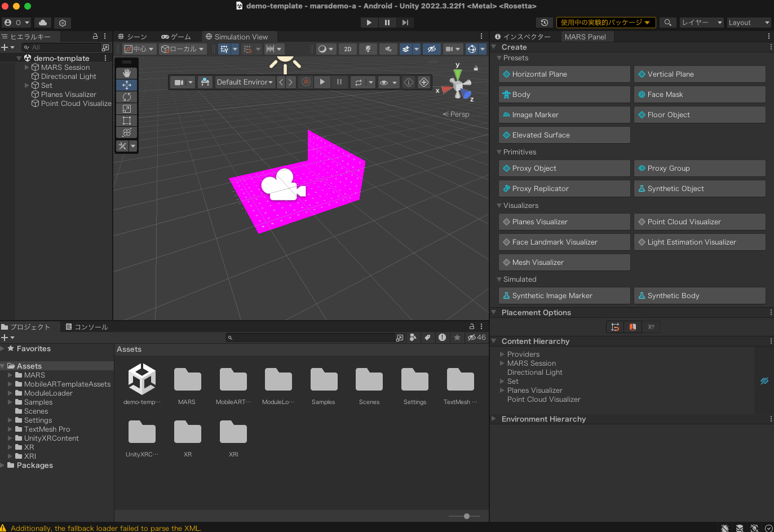Adjust the asset thumbnail size slider

coord(467,516)
